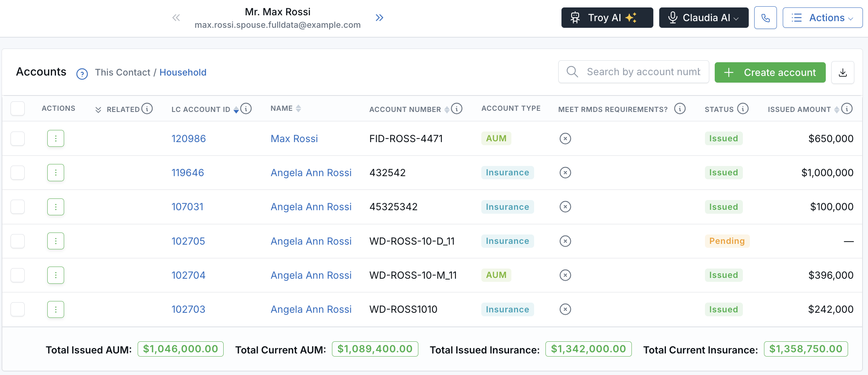This screenshot has width=868, height=375.
Task: Open Angela Ann Rossi link for account 119646
Action: point(311,173)
